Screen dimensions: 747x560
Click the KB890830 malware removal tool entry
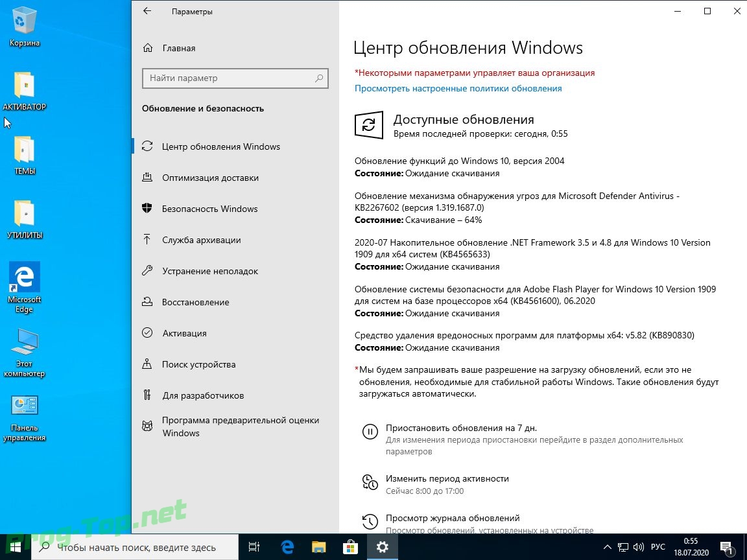coord(524,342)
